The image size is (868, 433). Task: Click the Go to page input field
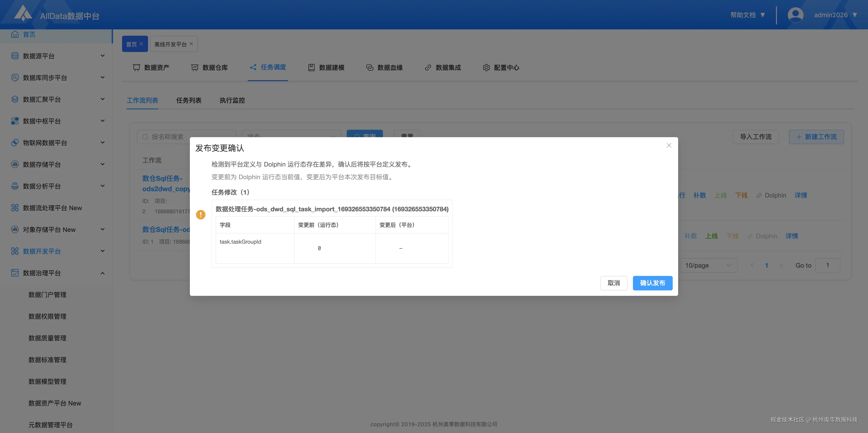(828, 265)
